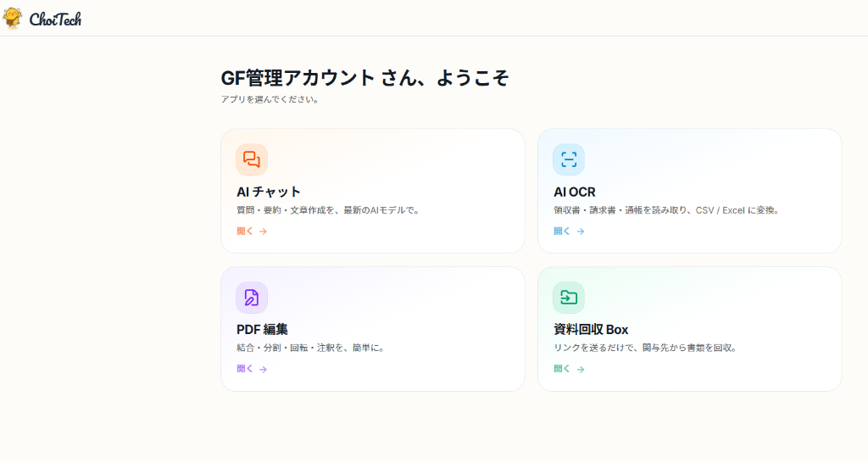Click the blue arrow in AI OCR card
The width and height of the screenshot is (868, 463).
pyautogui.click(x=580, y=231)
